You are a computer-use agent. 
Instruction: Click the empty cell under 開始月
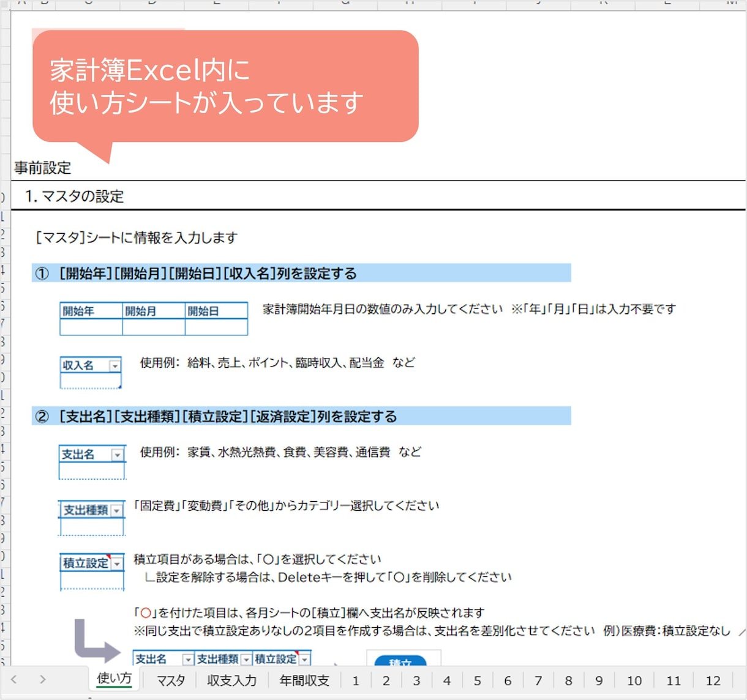pos(154,327)
